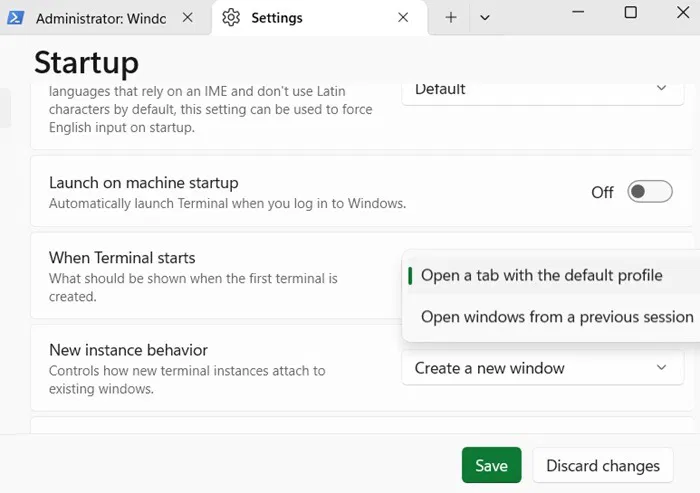Click the Discard changes button

point(603,465)
